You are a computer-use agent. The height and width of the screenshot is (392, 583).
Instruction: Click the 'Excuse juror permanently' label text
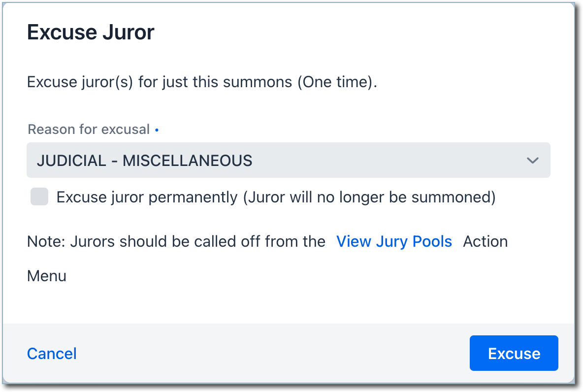(147, 197)
